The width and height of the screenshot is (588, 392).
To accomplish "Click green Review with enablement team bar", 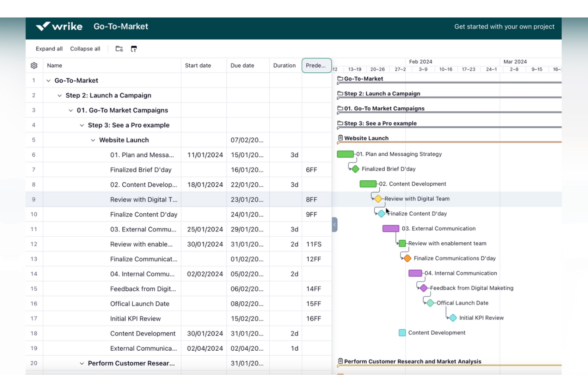I will click(x=402, y=243).
